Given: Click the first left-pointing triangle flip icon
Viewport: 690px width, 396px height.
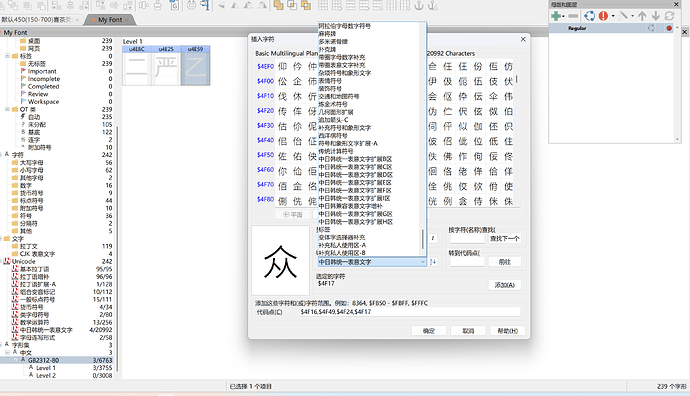Looking at the screenshot, I should coord(221,6).
